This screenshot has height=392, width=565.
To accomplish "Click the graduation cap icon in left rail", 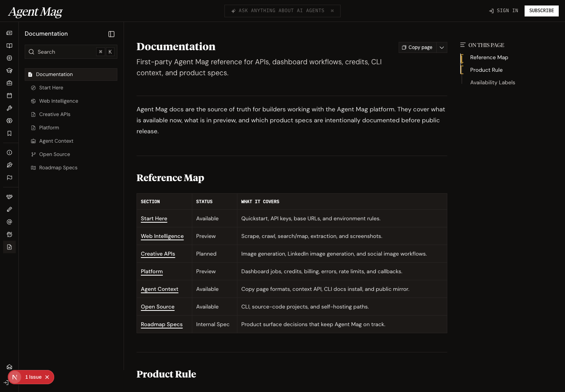I will click(x=9, y=71).
